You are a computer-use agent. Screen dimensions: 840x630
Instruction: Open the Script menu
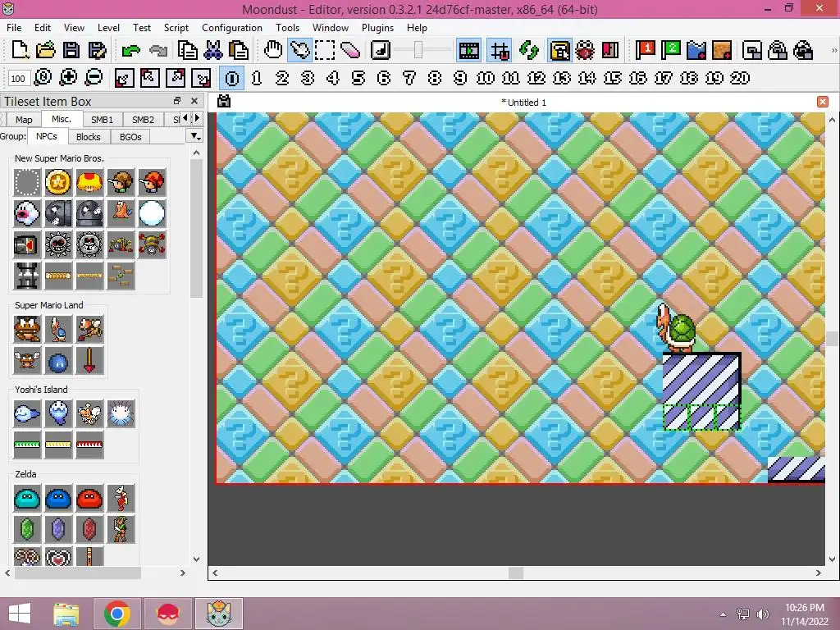pyautogui.click(x=176, y=27)
